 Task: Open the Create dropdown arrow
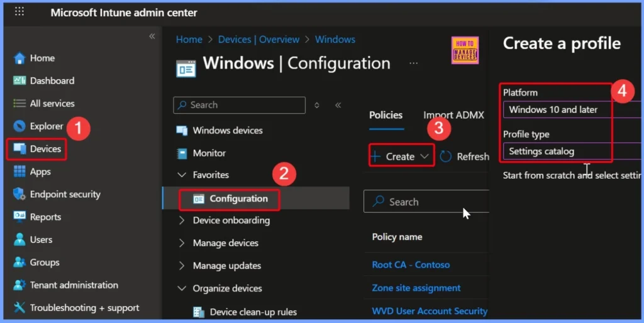point(425,157)
